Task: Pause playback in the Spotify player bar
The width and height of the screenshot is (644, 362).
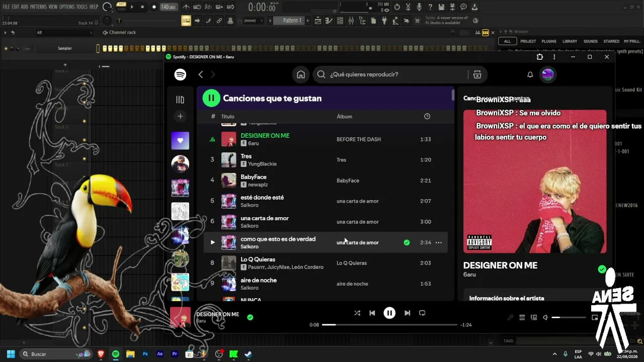Action: [x=389, y=313]
